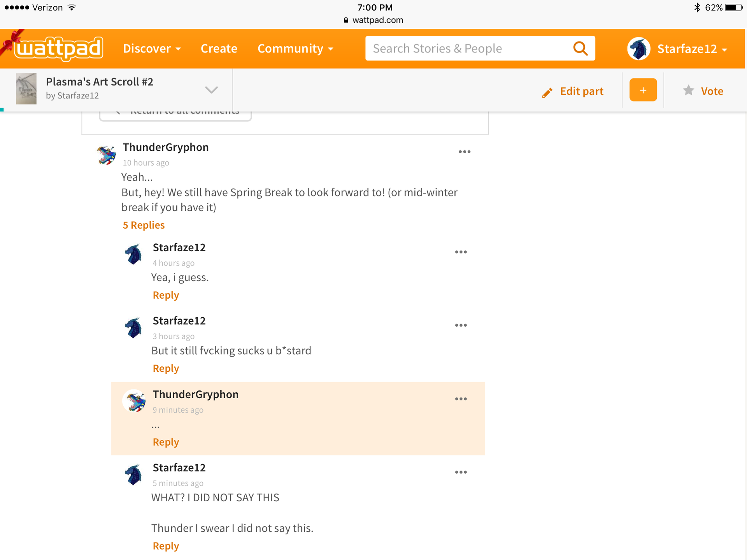
Task: Open options dots on ThunderGryphon's top comment
Action: (464, 152)
